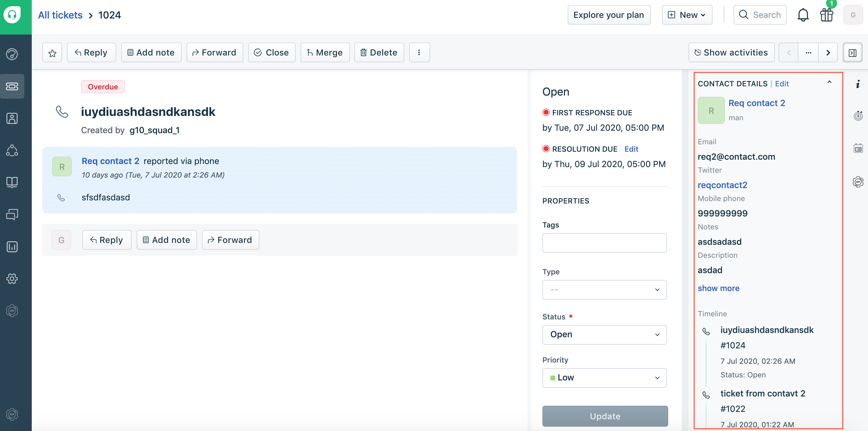
Task: Click the Update button
Action: (605, 416)
